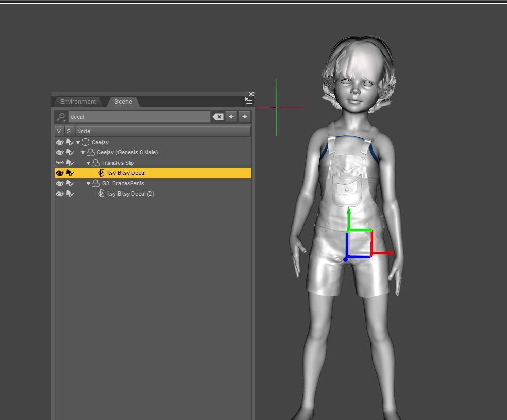Collapse the Ceejay (Genesis 8 Male) branch
Viewport: 507px width, 420px height.
pyautogui.click(x=82, y=152)
